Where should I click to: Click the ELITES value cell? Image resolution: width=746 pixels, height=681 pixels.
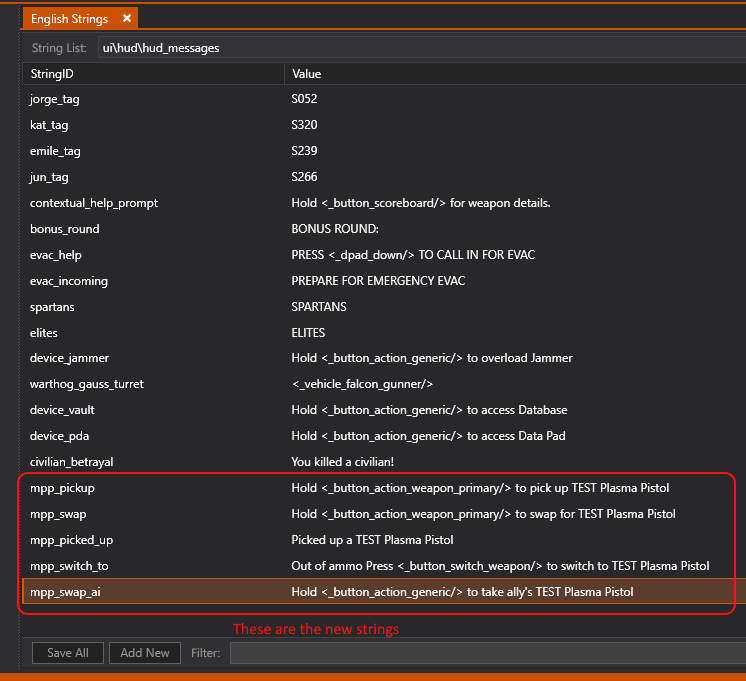pyautogui.click(x=308, y=333)
